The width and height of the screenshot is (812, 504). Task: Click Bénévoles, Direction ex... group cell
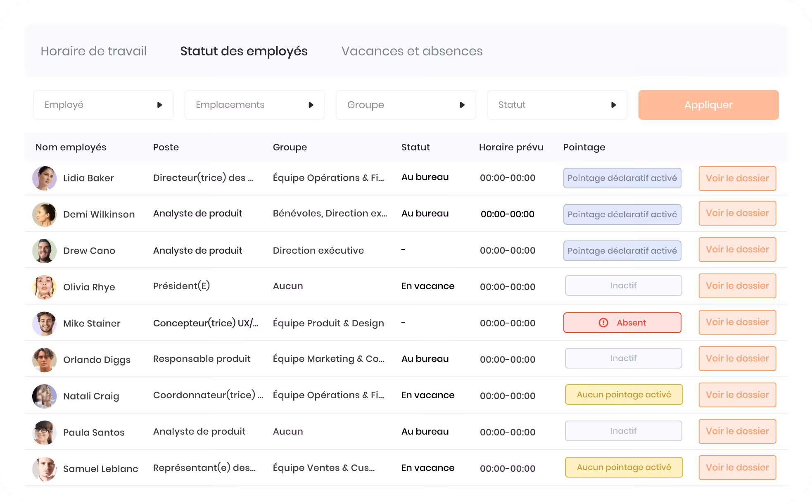pos(330,213)
